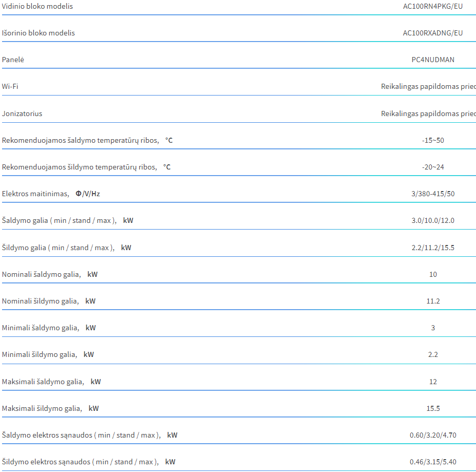Click heating temperature range -20~24
476x472 pixels.
(433, 167)
